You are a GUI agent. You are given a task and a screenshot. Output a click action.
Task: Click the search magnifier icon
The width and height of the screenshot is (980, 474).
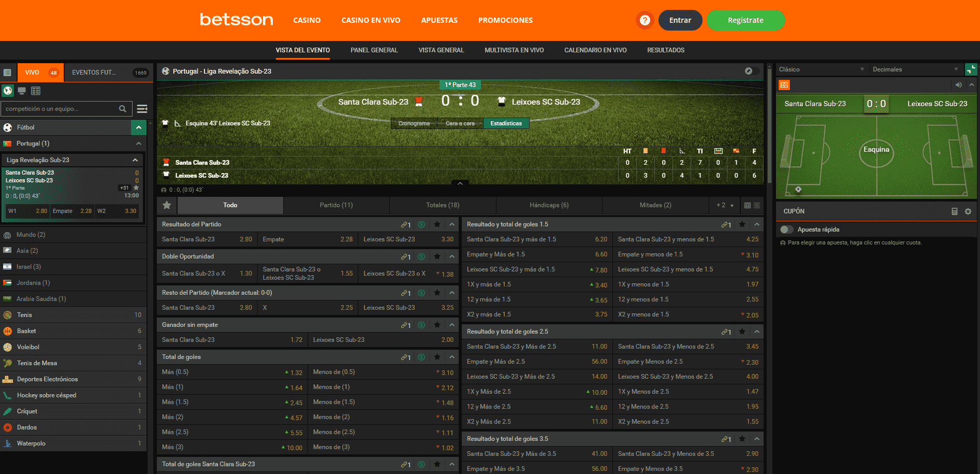(123, 109)
